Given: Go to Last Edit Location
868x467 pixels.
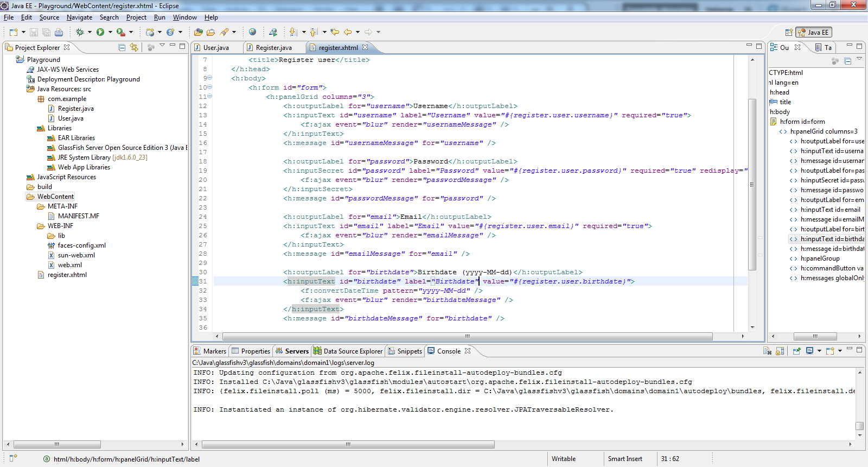Looking at the screenshot, I should (x=335, y=33).
